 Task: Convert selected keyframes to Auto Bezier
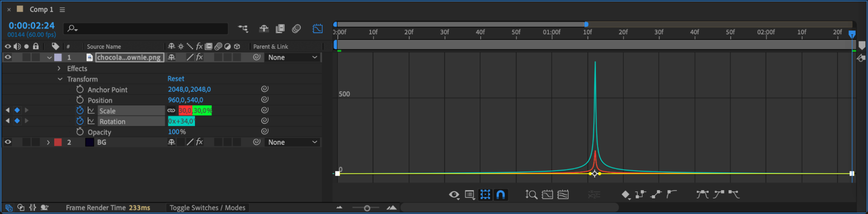672,194
